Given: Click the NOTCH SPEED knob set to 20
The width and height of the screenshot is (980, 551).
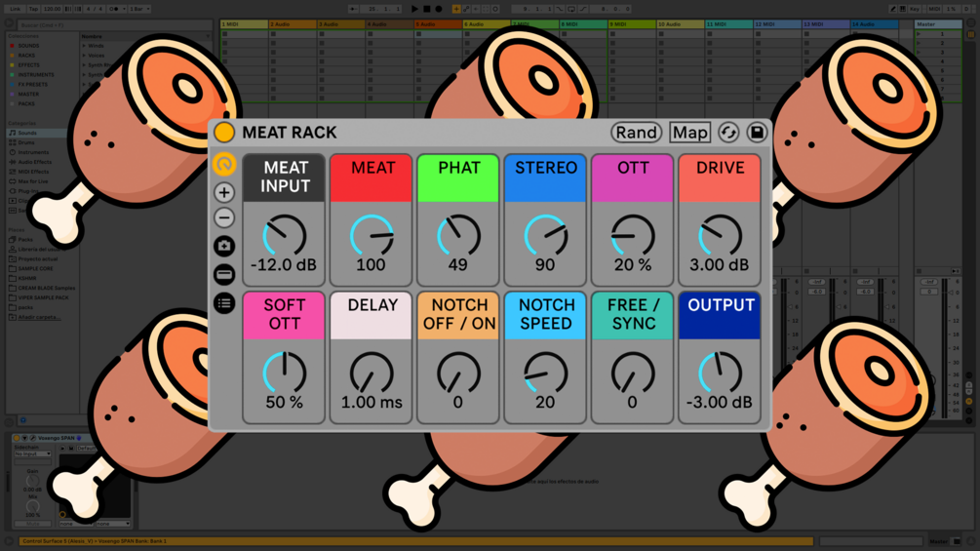Looking at the screenshot, I should click(545, 374).
